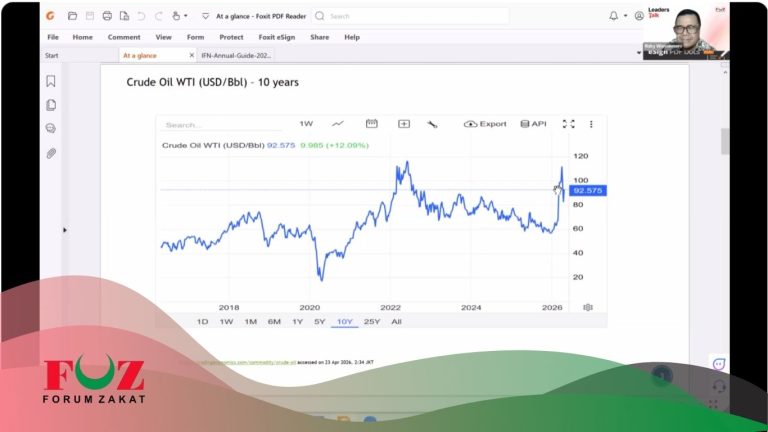Open the Comment menu

coord(124,37)
